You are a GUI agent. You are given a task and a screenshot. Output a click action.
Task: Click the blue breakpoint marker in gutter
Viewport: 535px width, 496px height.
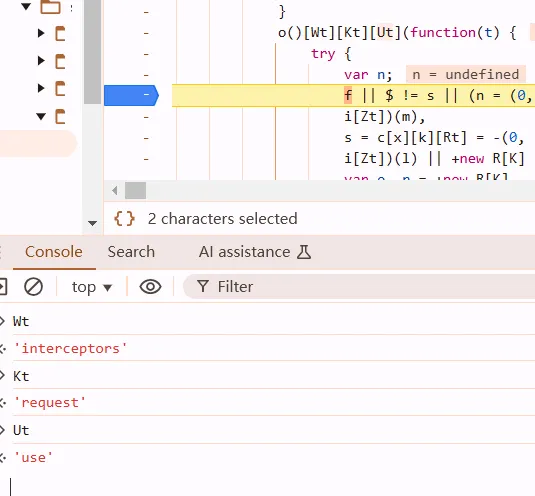[131, 95]
